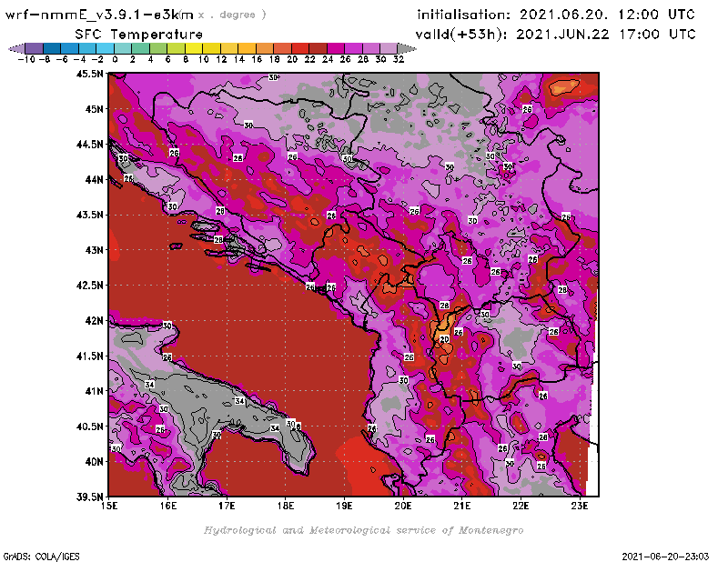The height and width of the screenshot is (562, 728).
Task: Click the 15E longitude axis label
Action: coord(109,506)
